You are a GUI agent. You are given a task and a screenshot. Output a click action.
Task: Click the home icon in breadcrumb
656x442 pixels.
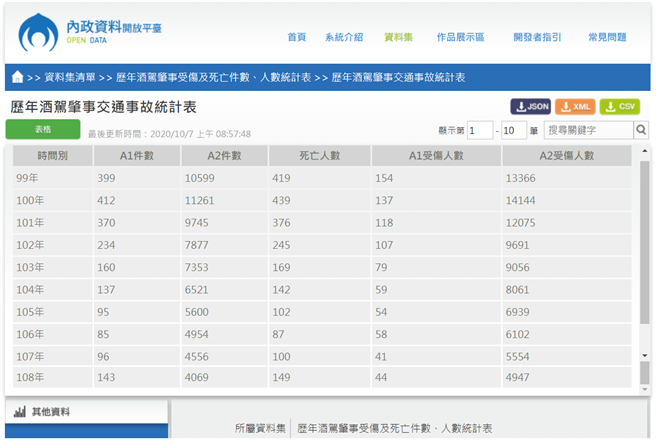pos(17,77)
